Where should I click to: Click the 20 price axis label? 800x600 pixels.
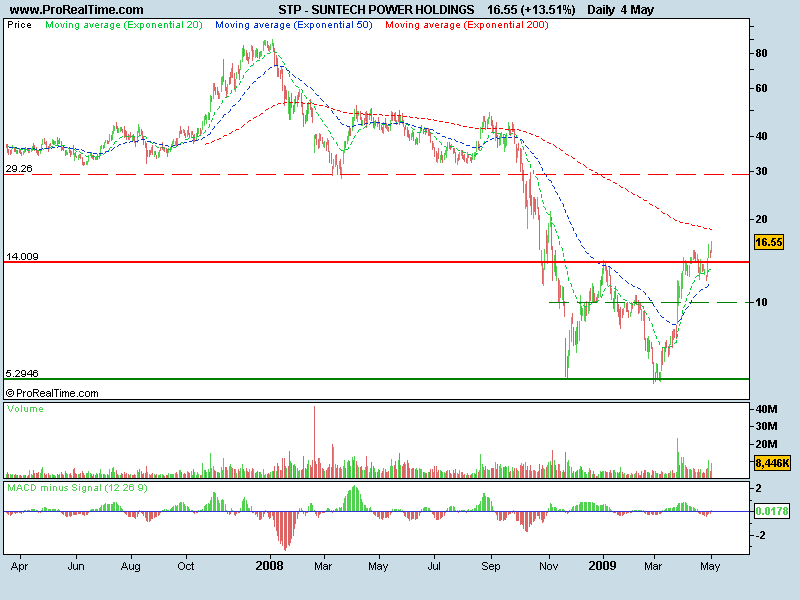761,219
